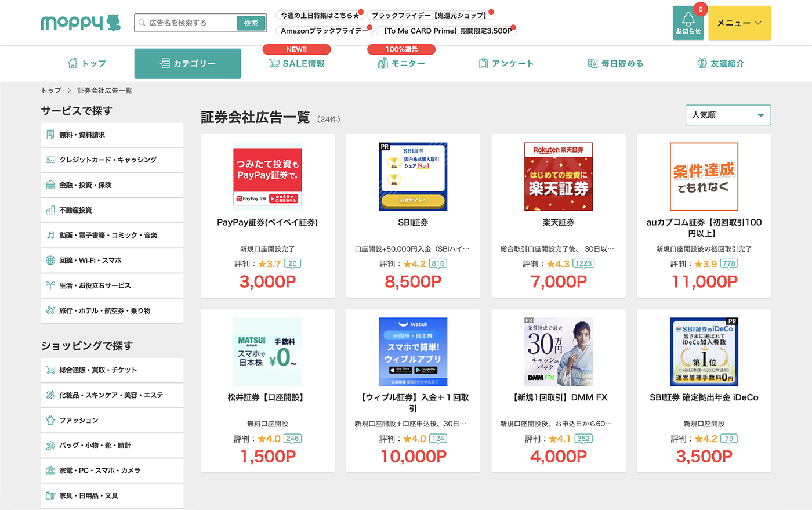Click the 246 review count for 松井証券
This screenshot has height=510, width=812.
(x=292, y=439)
